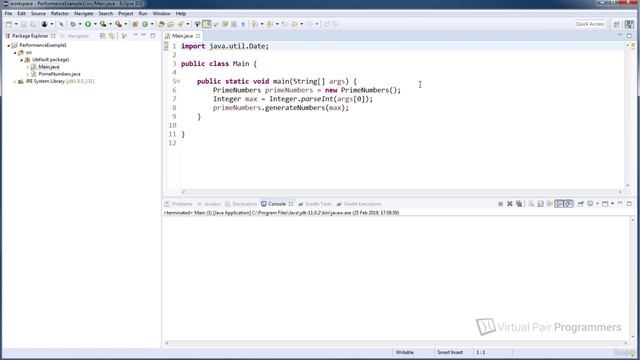Image resolution: width=640 pixels, height=360 pixels.
Task: Click the Last Edit Location icon
Action: [x=285, y=24]
